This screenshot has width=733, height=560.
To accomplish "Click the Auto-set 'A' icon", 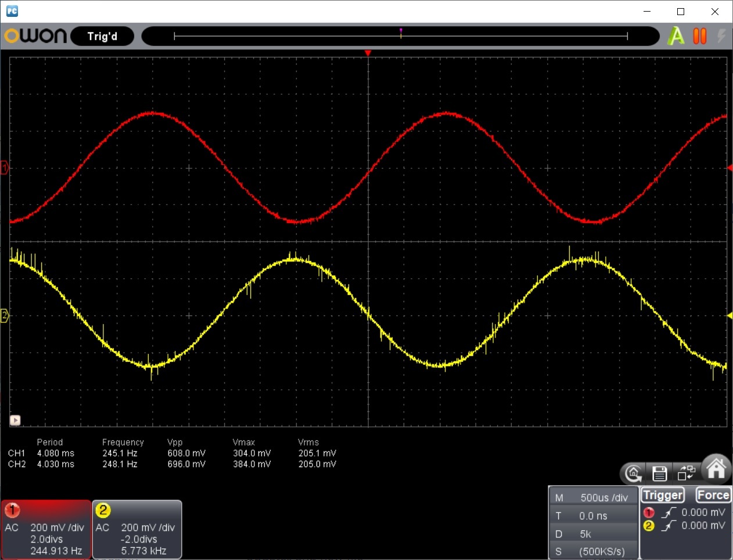I will coord(675,35).
